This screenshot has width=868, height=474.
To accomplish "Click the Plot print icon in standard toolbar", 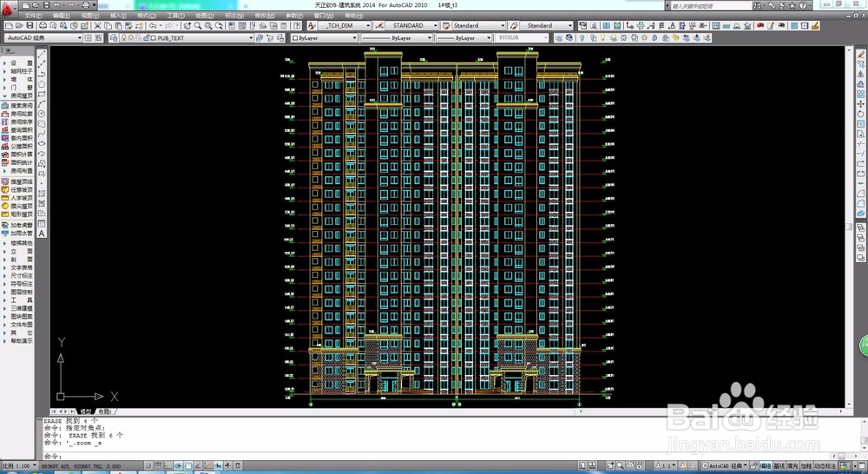I will 43,25.
